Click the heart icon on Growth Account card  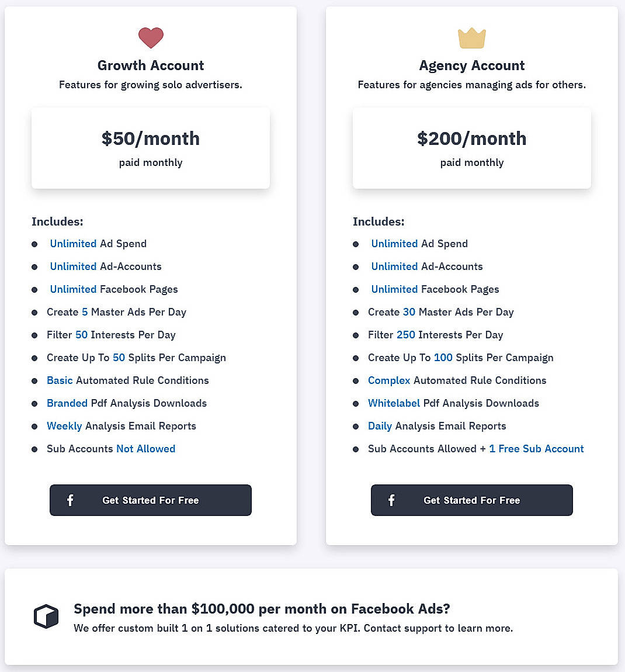pos(151,37)
